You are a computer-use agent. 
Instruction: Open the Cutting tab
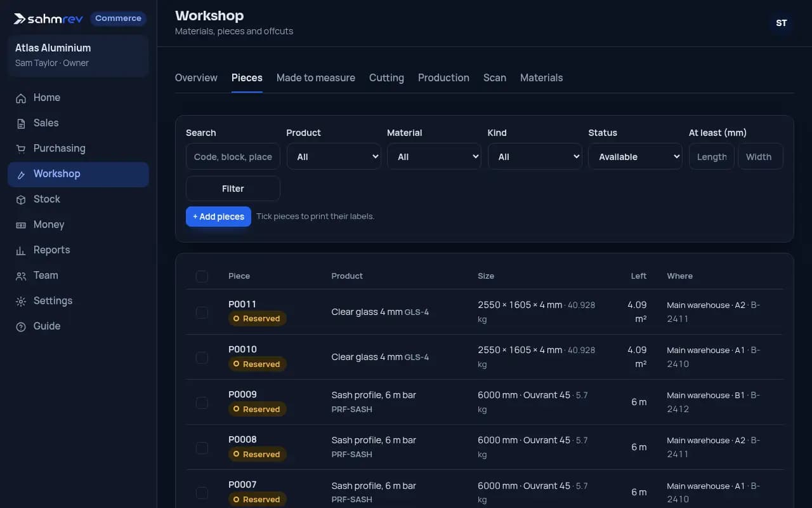pyautogui.click(x=386, y=77)
